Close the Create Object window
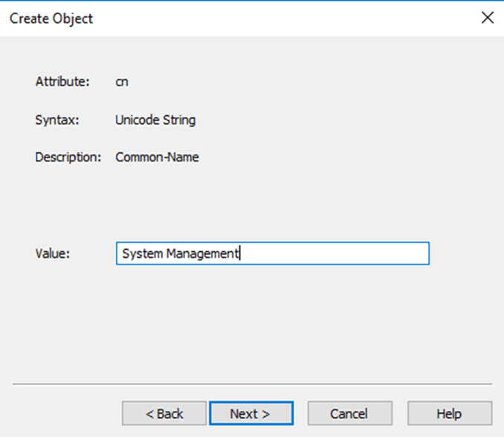 488,18
